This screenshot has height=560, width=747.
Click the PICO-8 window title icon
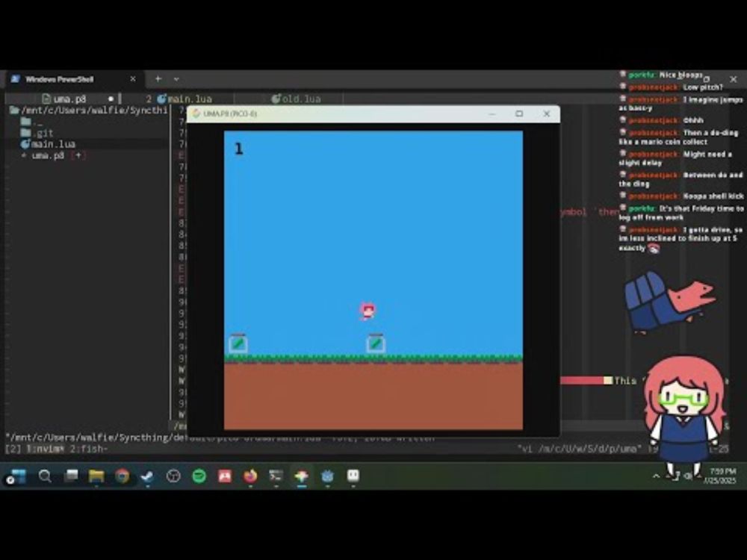click(196, 113)
